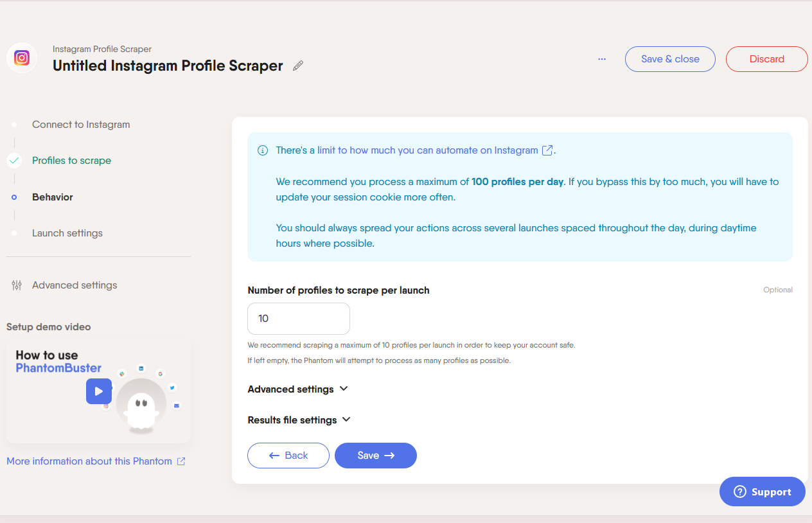812x523 pixels.
Task: Click the Back button
Action: click(288, 456)
